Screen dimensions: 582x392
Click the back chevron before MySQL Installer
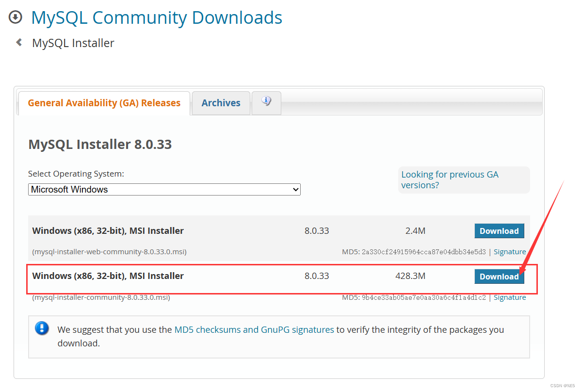point(19,43)
